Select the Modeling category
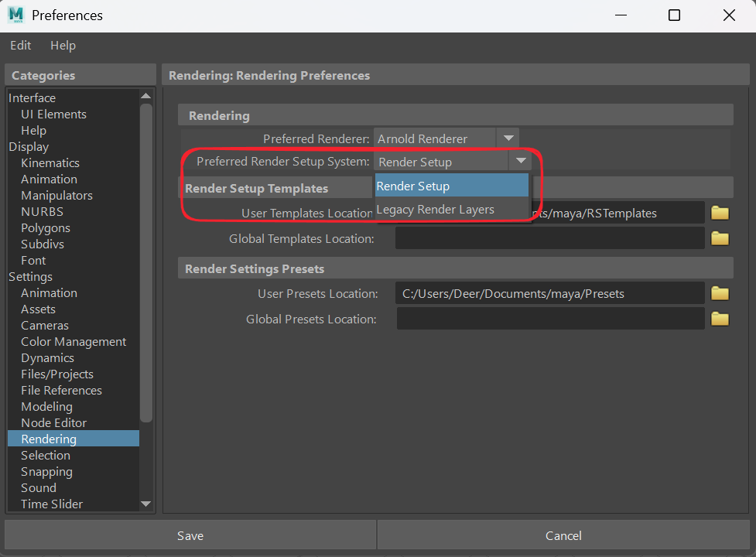 pyautogui.click(x=46, y=406)
